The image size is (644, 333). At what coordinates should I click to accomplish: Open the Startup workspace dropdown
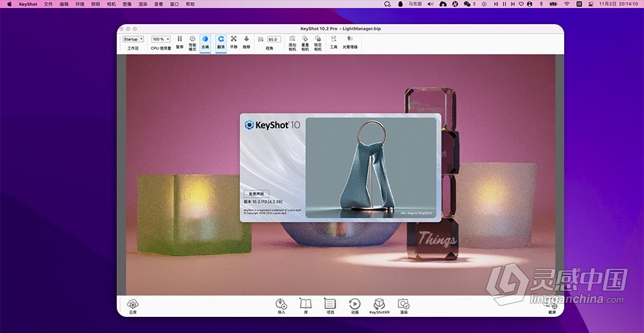[x=133, y=40]
